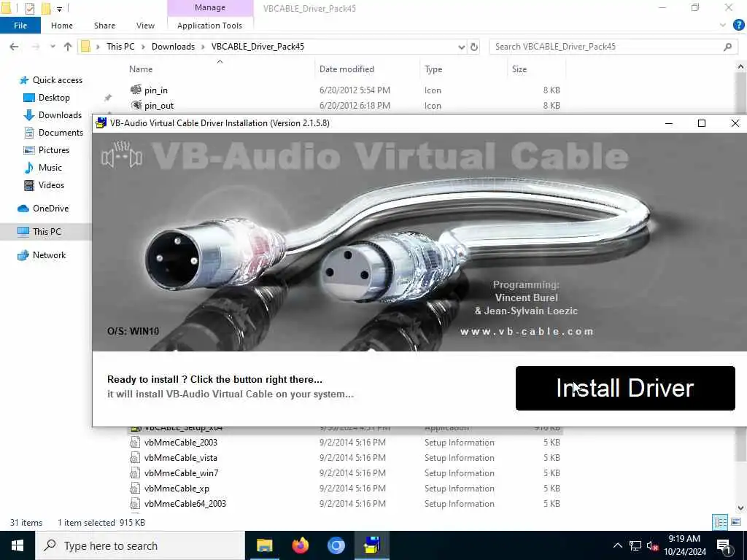The height and width of the screenshot is (560, 747).
Task: Switch to large icons view layout
Action: 736,522
